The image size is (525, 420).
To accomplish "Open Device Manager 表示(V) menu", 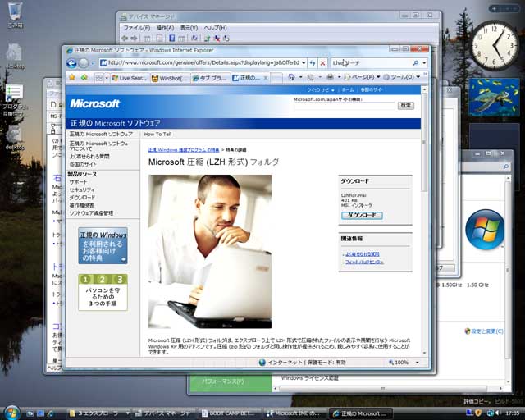I will point(189,28).
